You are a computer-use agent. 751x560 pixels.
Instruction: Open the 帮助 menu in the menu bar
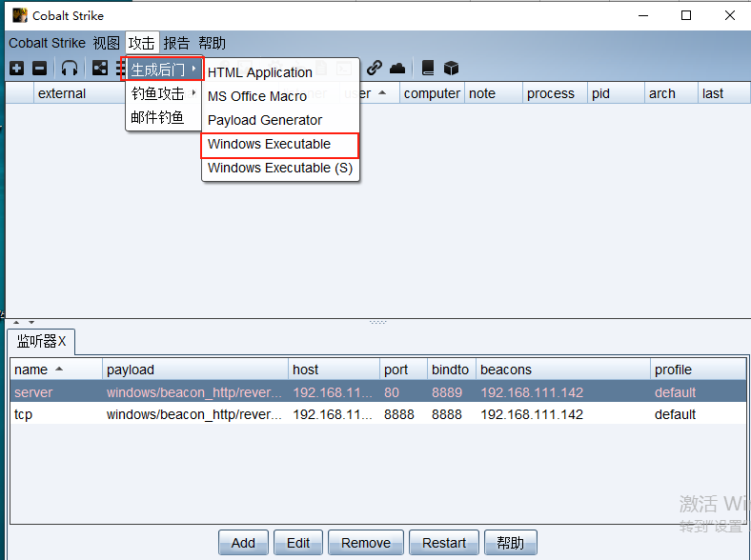[212, 43]
